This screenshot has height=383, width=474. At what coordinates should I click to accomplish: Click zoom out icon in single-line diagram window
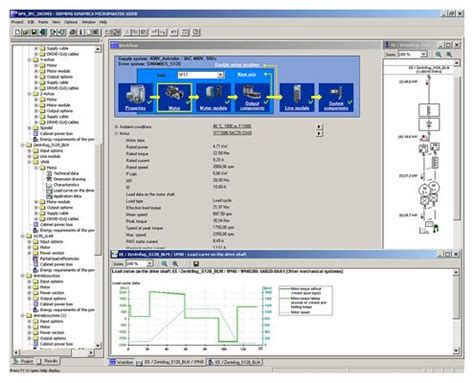point(449,54)
